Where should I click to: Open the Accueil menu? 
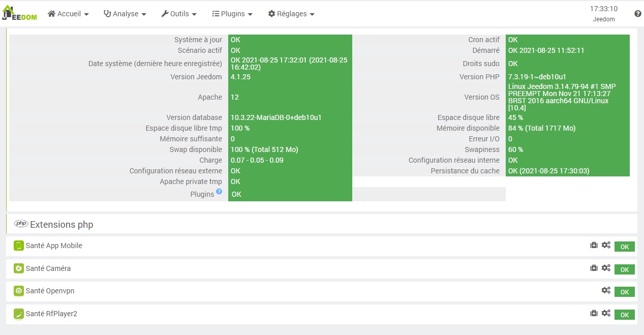(68, 14)
